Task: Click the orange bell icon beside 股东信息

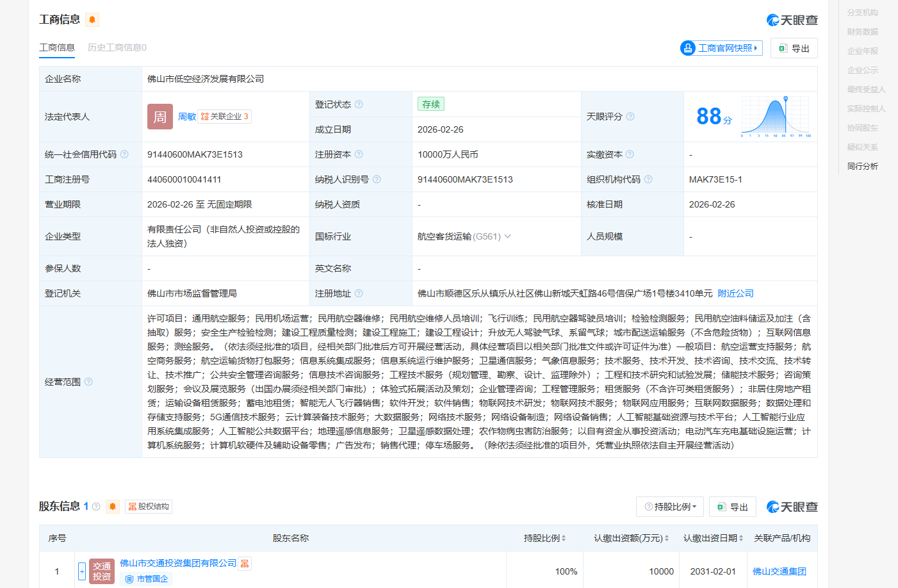Action: (113, 507)
